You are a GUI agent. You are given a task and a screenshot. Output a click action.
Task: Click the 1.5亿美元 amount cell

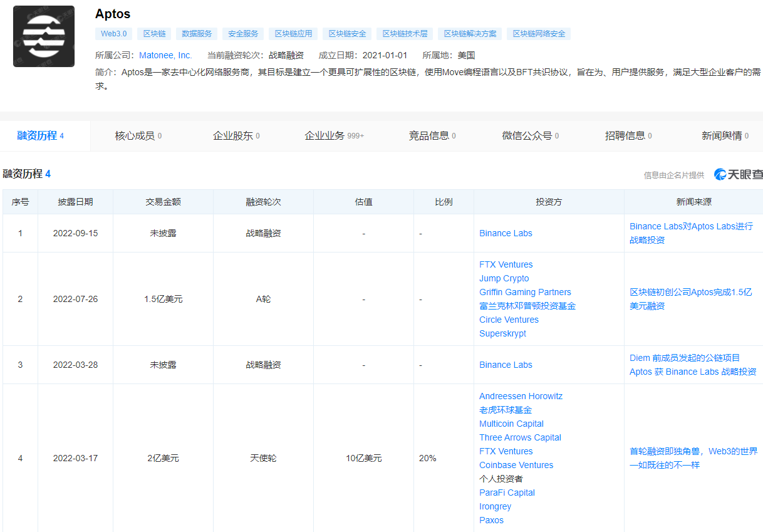click(x=163, y=299)
